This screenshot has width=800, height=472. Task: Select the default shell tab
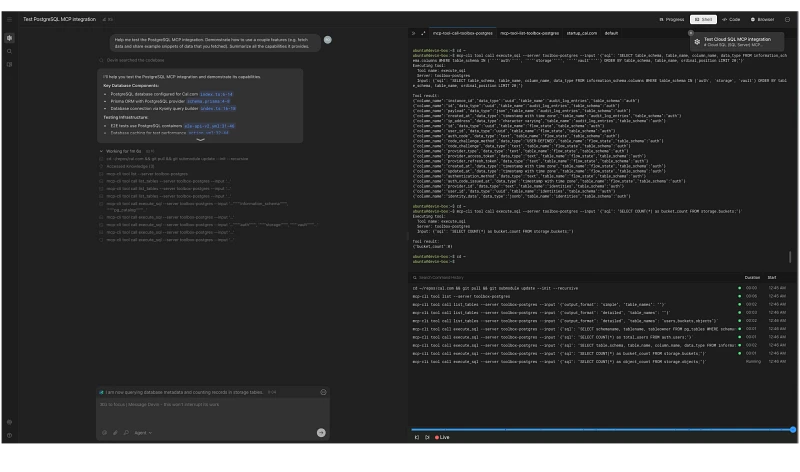tap(611, 33)
